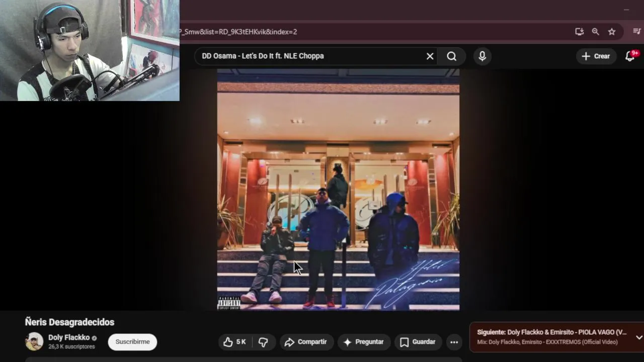Subscribe using Suscribirme button
Screen dimensions: 644x362
coord(132,342)
